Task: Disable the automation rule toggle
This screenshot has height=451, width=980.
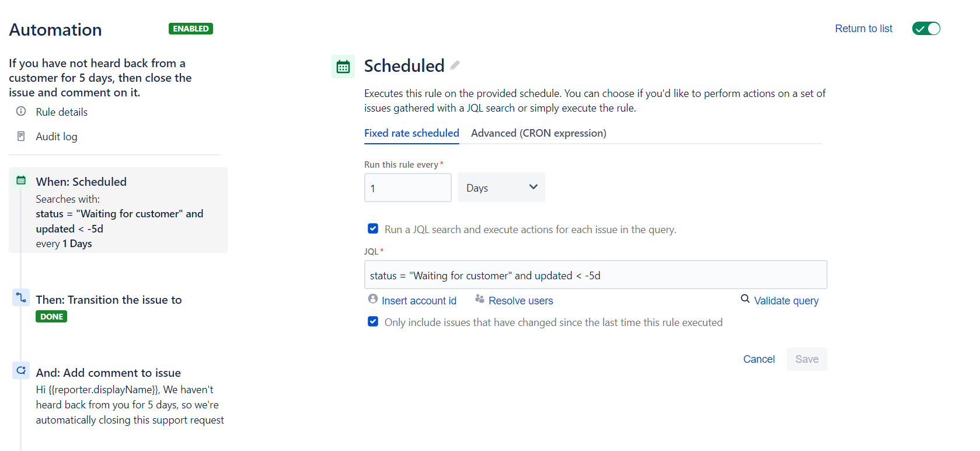Action: (926, 28)
